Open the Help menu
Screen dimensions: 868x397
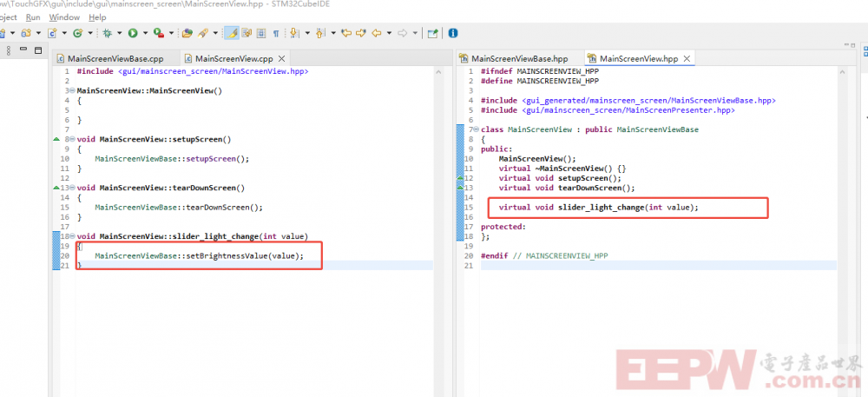[97, 17]
